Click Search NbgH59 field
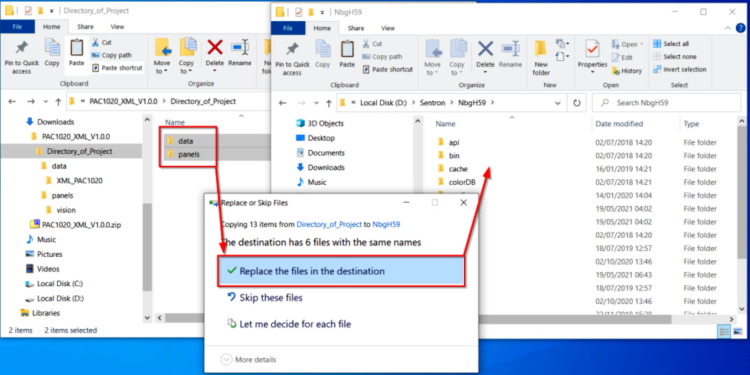The height and width of the screenshot is (375, 750). click(x=666, y=103)
